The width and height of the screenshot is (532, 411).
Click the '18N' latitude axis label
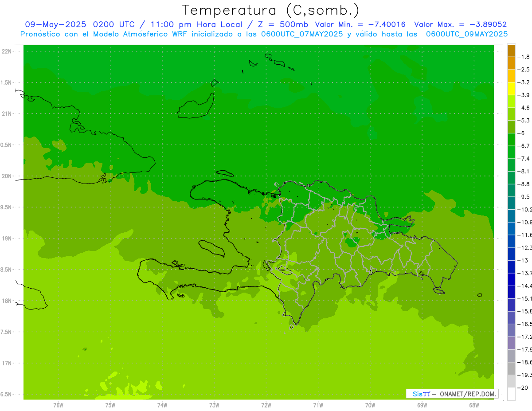tap(7, 301)
